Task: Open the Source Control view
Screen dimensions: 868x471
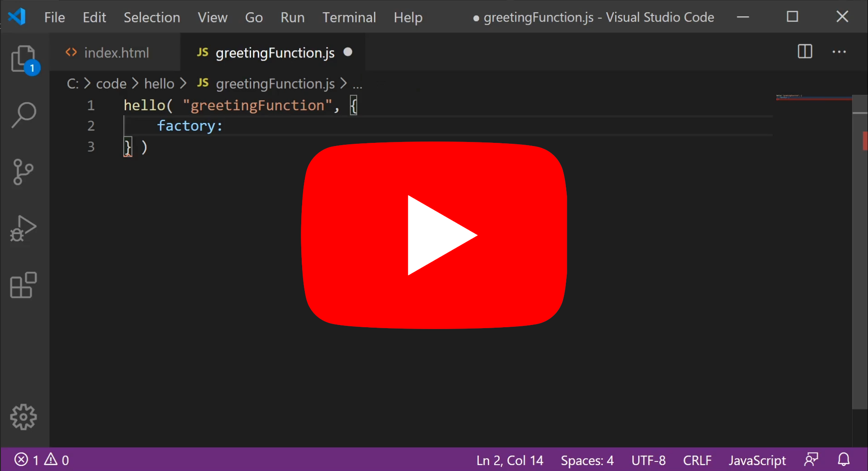Action: 23,172
